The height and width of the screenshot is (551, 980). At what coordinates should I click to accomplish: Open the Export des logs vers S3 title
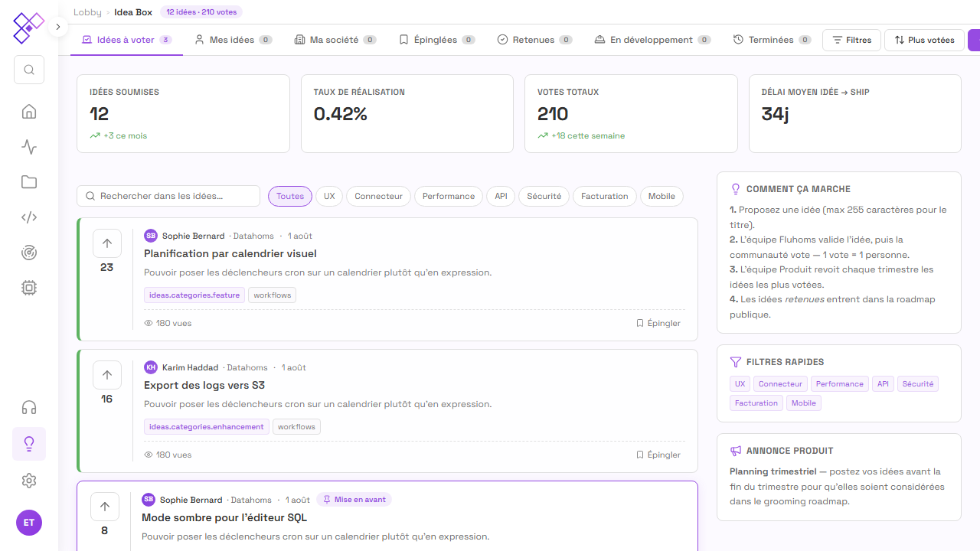204,385
